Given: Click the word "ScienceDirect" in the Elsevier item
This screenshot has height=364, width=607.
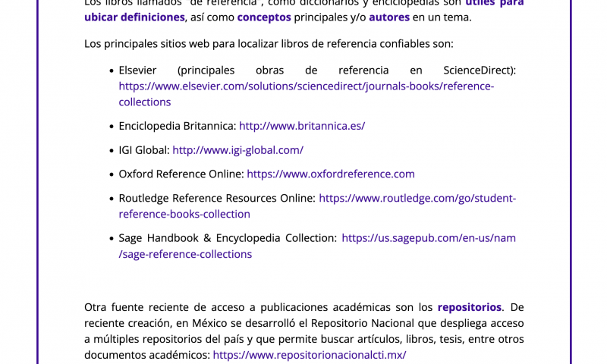Looking at the screenshot, I should click(x=479, y=71).
